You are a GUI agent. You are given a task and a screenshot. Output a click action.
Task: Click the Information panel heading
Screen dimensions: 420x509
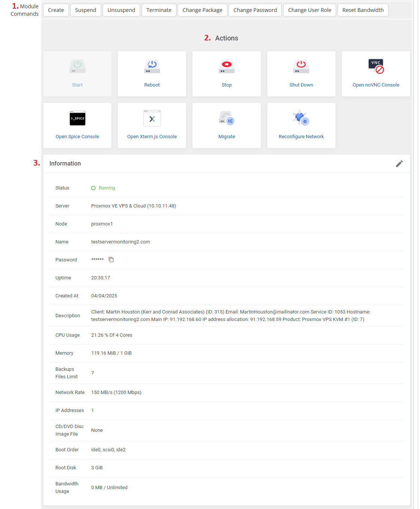click(x=65, y=164)
